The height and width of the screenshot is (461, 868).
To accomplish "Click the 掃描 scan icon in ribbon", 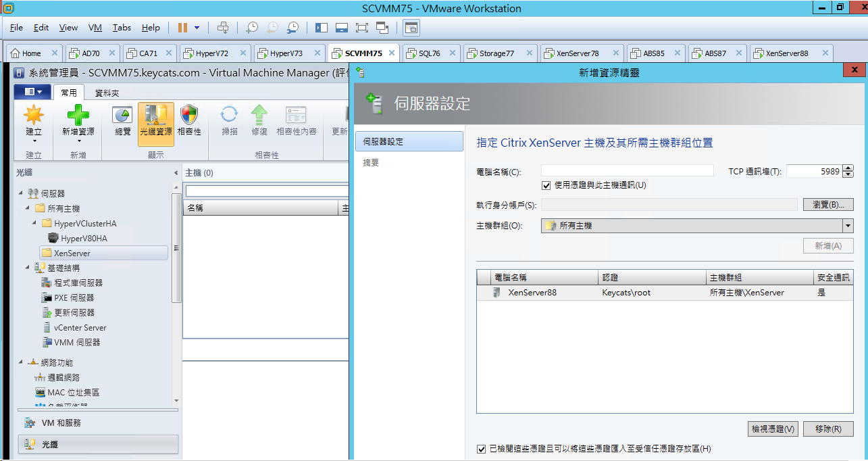I will (230, 114).
